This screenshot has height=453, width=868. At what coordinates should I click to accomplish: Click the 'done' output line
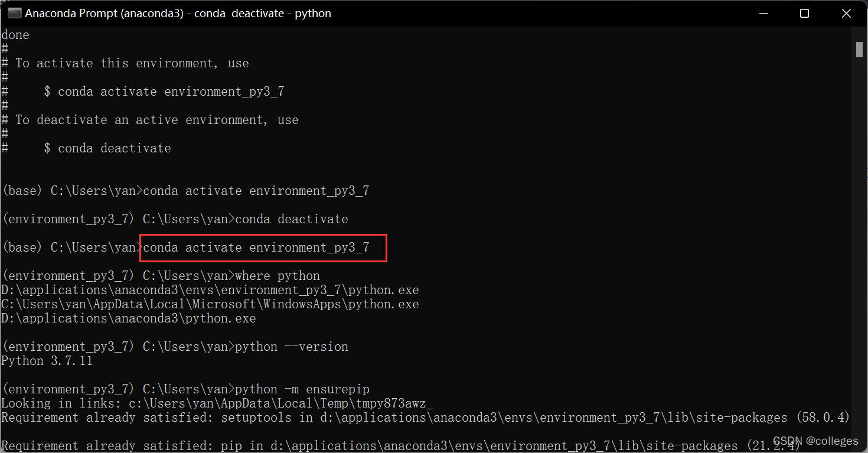(x=15, y=35)
